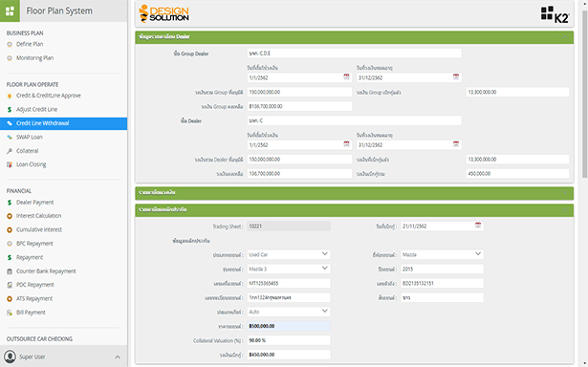Viewport: 588px width, 367px height.
Task: Click the Loan Closing icon
Action: pos(10,164)
